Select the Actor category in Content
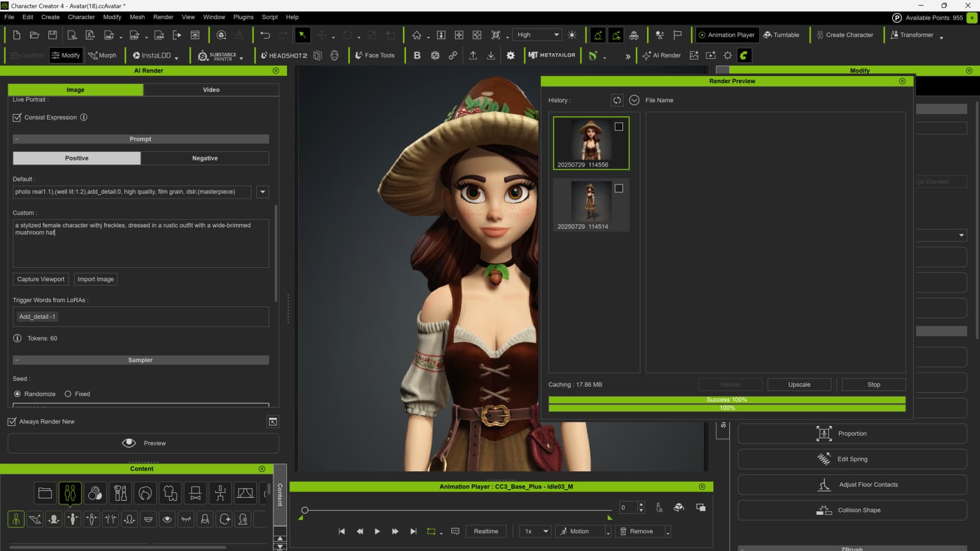 [x=70, y=493]
